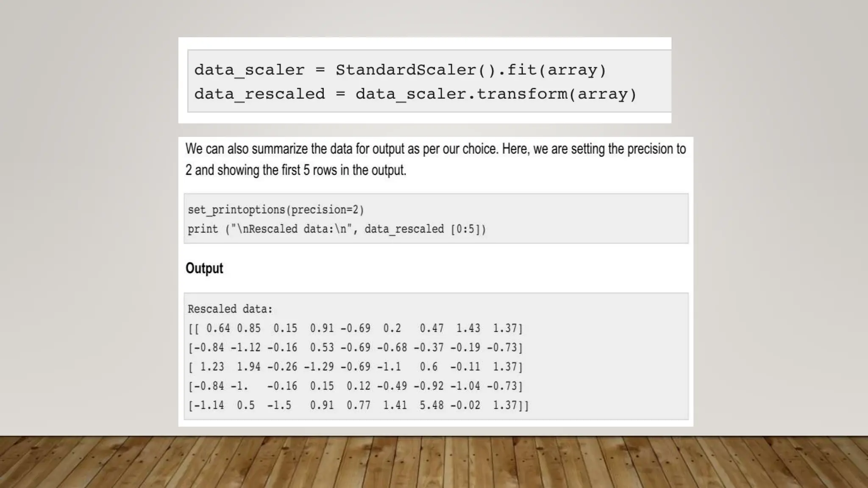Click the StandardScaler().fit(array) code line

[400, 70]
